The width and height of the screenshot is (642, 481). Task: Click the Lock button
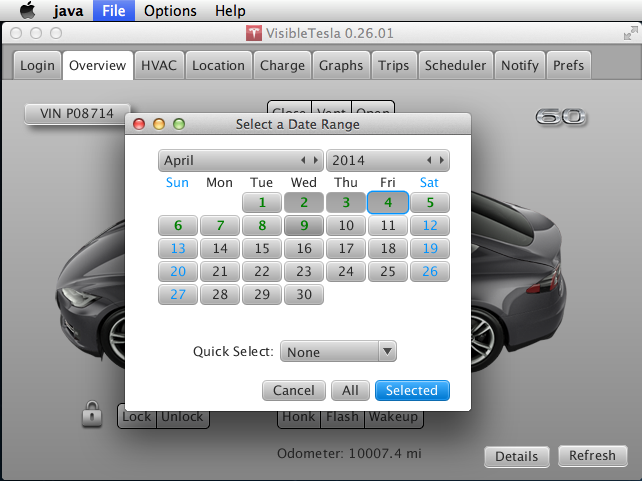pyautogui.click(x=137, y=417)
